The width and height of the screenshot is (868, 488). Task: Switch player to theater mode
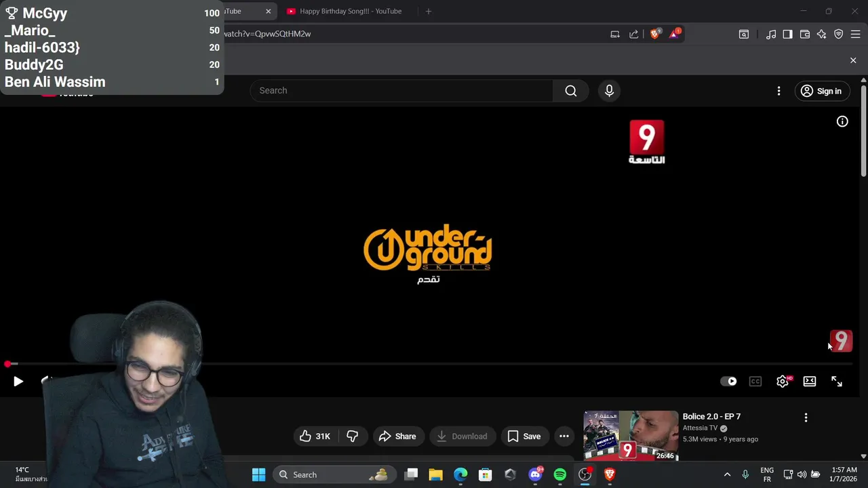[x=810, y=382]
